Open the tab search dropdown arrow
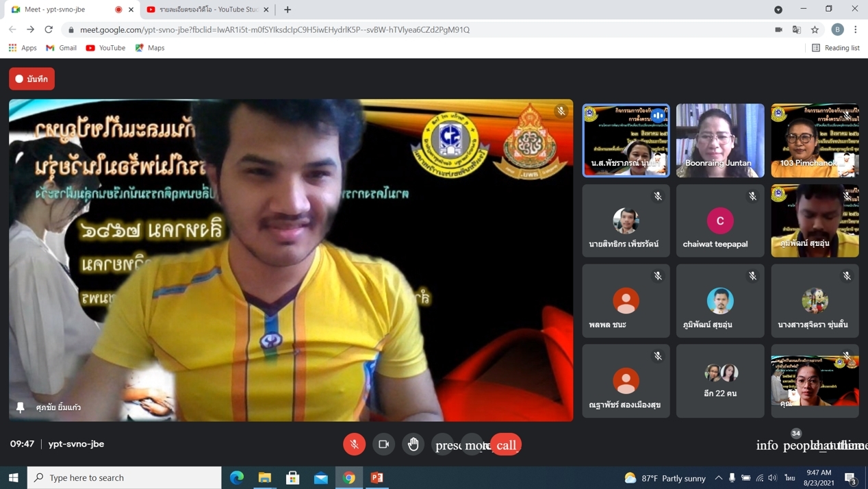 778,10
